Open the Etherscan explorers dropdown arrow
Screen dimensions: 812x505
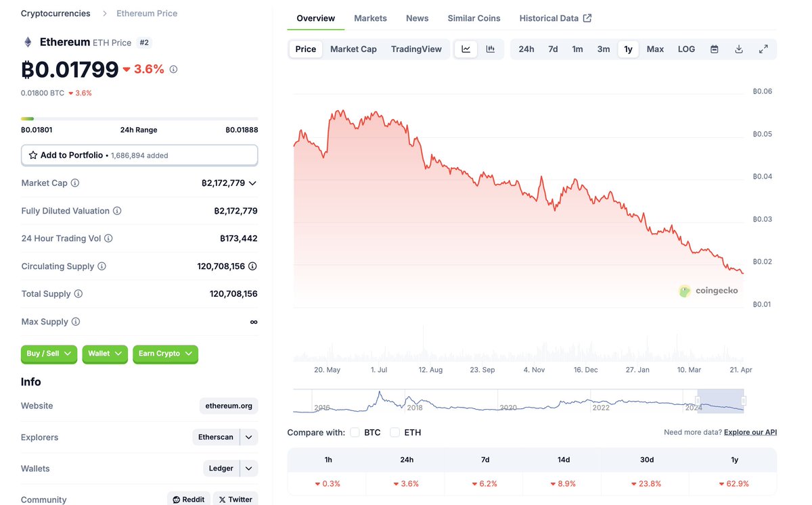pyautogui.click(x=249, y=437)
